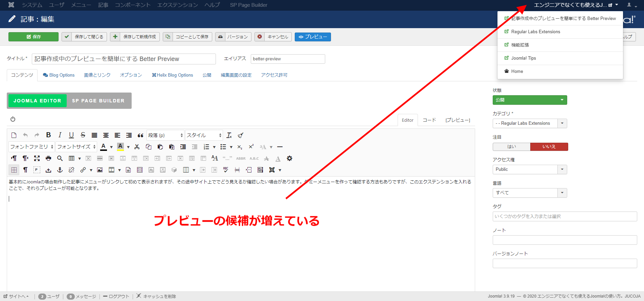Viewport: 644px width, 301px height.
Task: Toggle fullscreen editor mode
Action: point(37,158)
